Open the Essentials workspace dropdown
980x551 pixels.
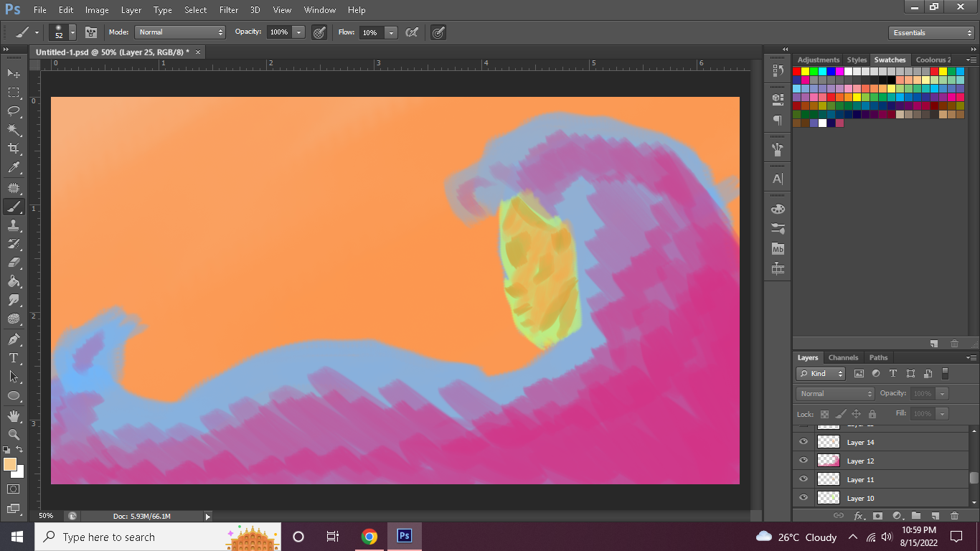[x=931, y=33]
